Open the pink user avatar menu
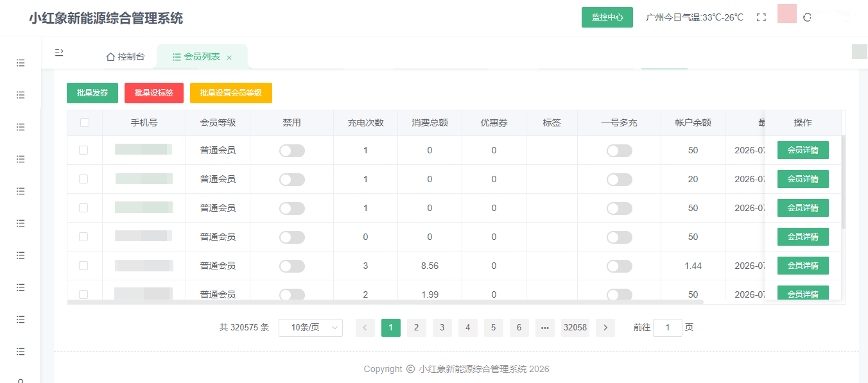868x383 pixels. pos(787,13)
